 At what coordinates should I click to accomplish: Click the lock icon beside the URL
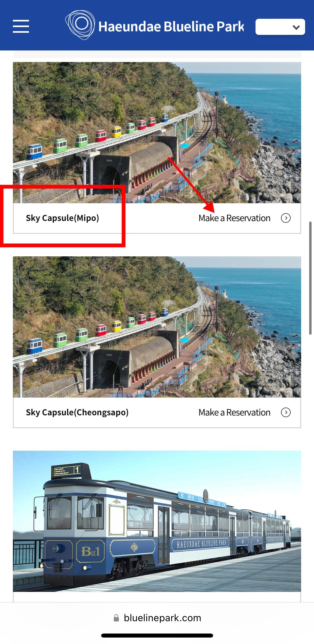click(116, 618)
